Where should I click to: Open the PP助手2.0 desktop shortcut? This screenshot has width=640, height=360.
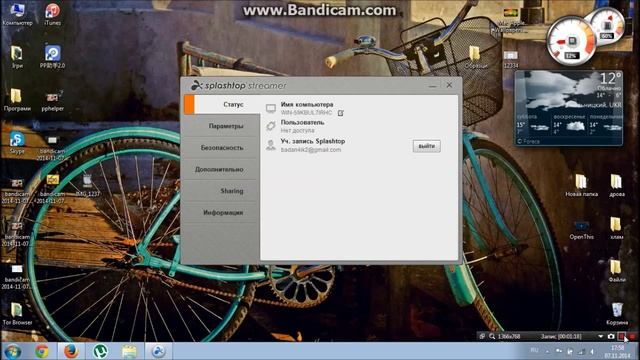click(53, 57)
